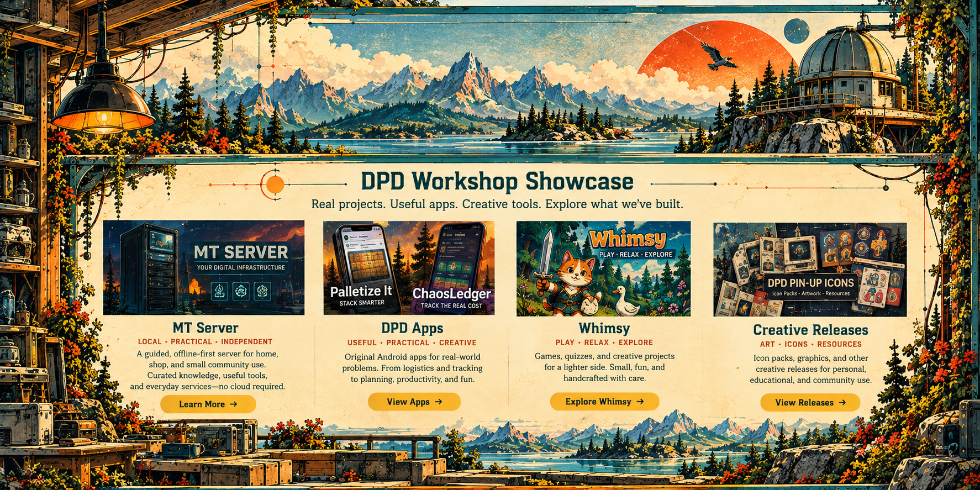The width and height of the screenshot is (980, 490).
Task: Select the "Icon packs, graphics, and other" description
Action: (810, 369)
